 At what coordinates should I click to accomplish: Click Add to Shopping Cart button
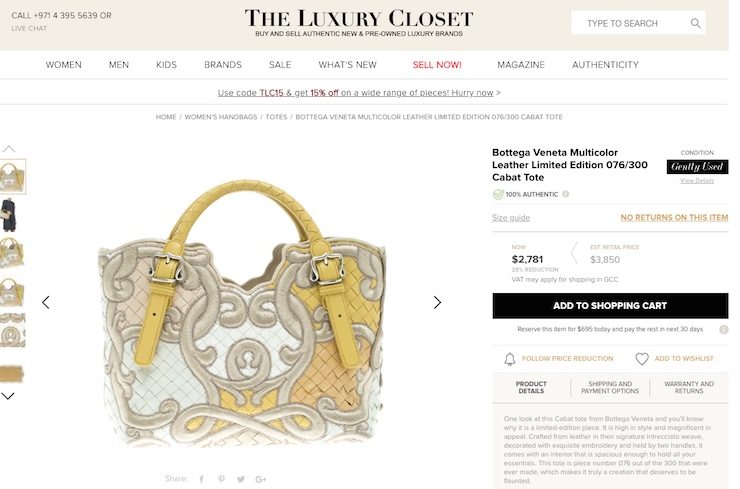610,305
